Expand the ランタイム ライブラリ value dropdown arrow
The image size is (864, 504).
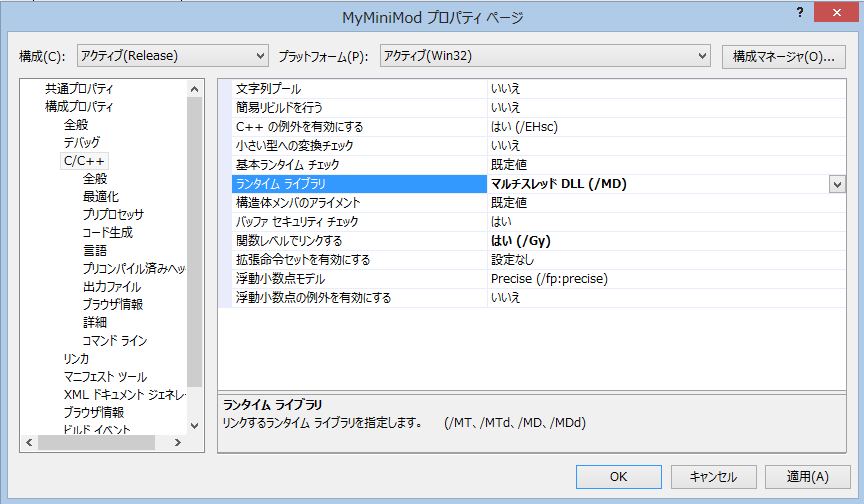tap(836, 184)
